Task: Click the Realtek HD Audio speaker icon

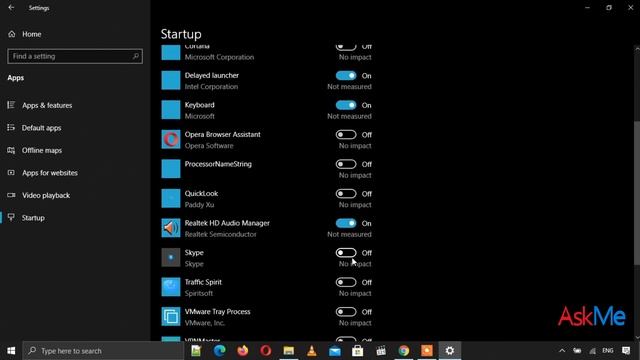Action: [171, 228]
